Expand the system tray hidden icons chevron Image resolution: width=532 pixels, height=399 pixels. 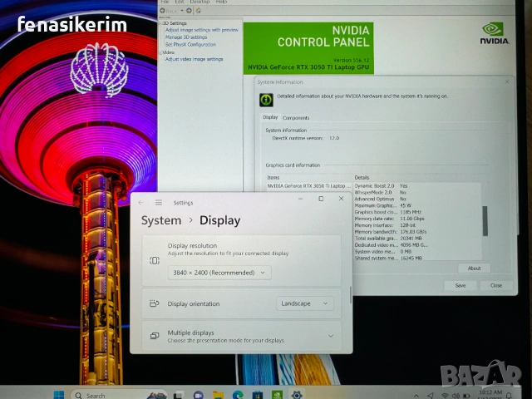coord(416,396)
